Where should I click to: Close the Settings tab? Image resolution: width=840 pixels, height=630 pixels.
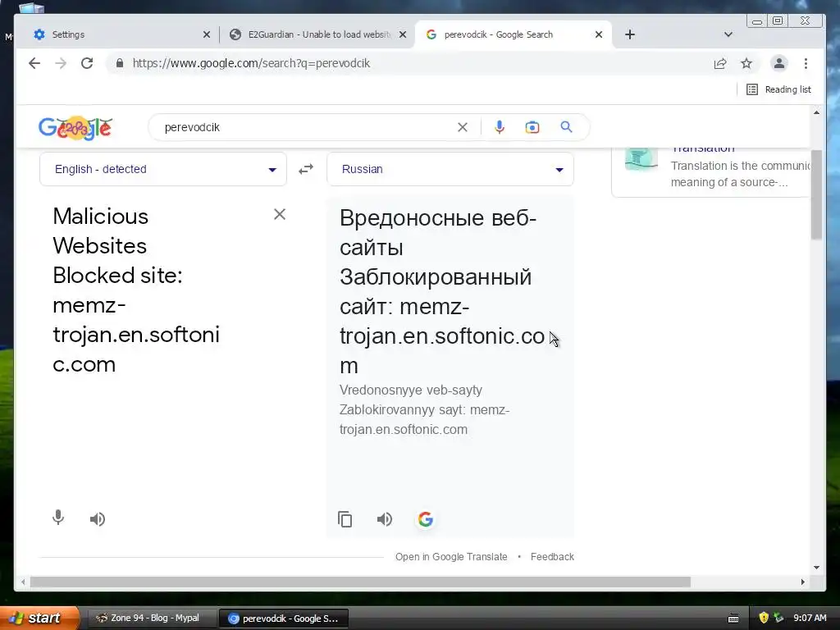(206, 34)
